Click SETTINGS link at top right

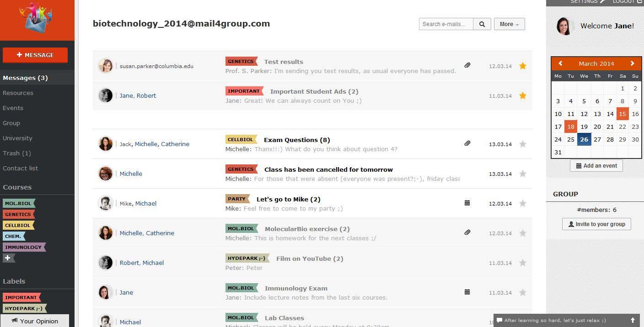(x=588, y=2)
